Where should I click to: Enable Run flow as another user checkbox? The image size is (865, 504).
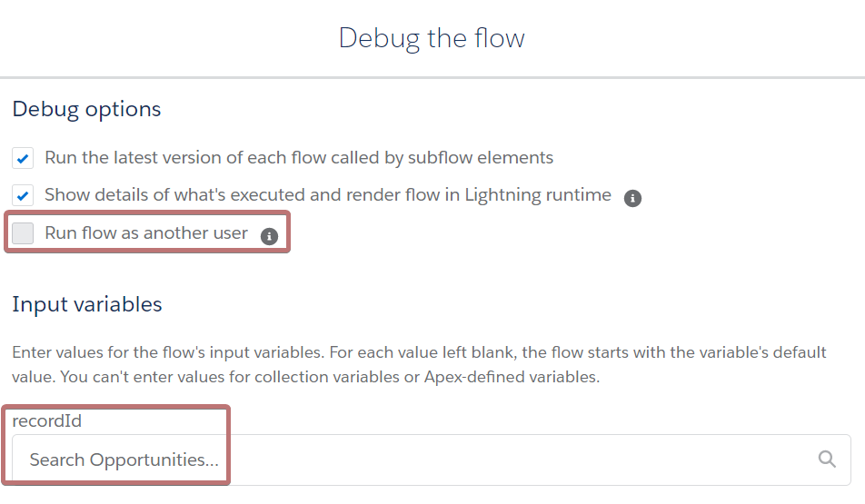23,233
